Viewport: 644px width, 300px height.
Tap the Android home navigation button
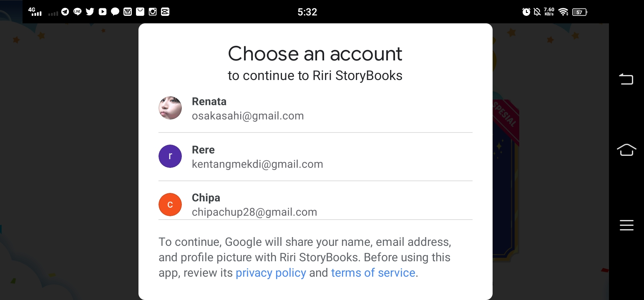click(626, 150)
